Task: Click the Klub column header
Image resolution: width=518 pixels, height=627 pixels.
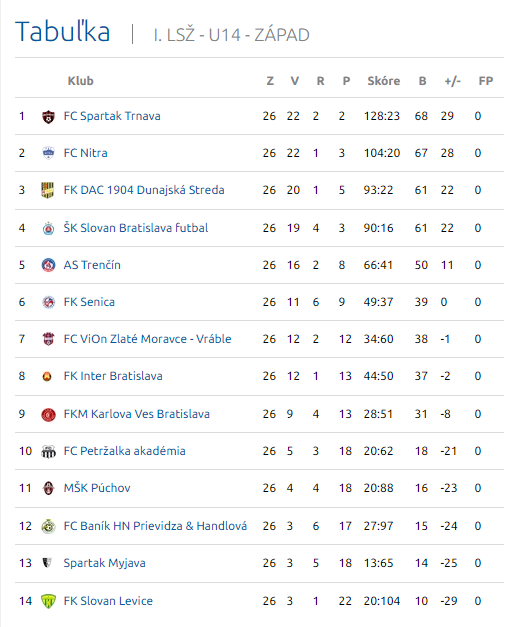Action: [80, 81]
